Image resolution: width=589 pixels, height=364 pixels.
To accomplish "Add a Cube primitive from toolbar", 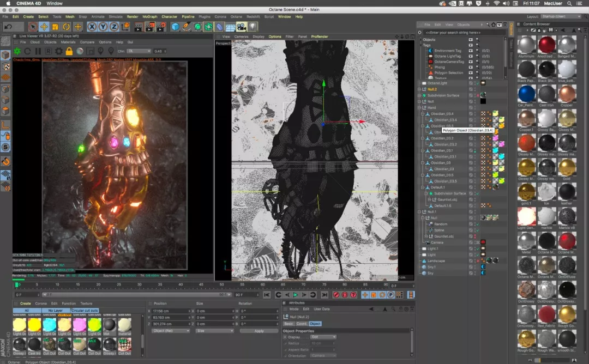I will coord(175,27).
